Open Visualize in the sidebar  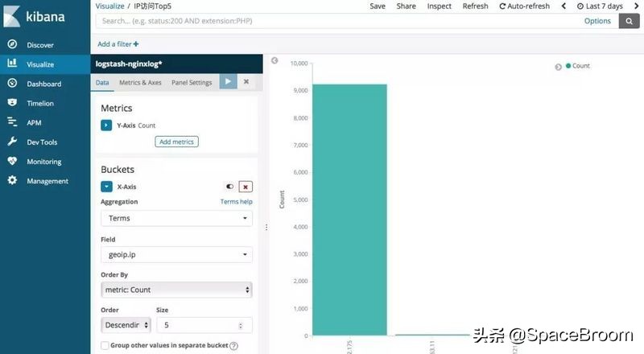(40, 64)
